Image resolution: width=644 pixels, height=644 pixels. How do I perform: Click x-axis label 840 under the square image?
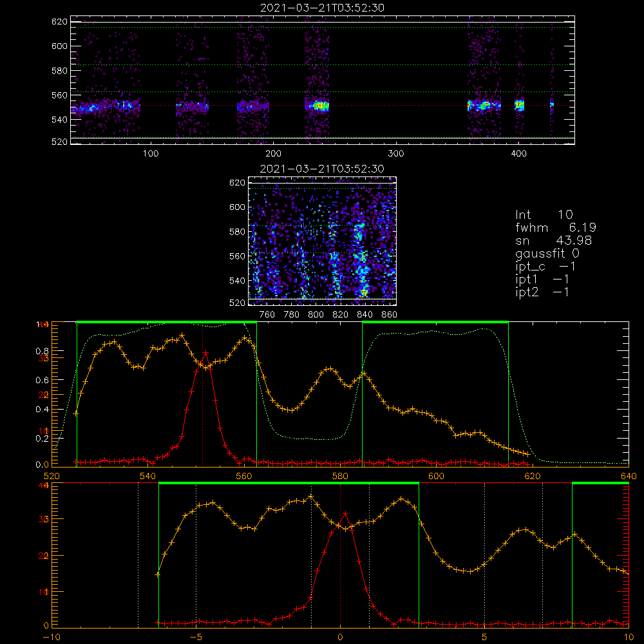point(365,315)
